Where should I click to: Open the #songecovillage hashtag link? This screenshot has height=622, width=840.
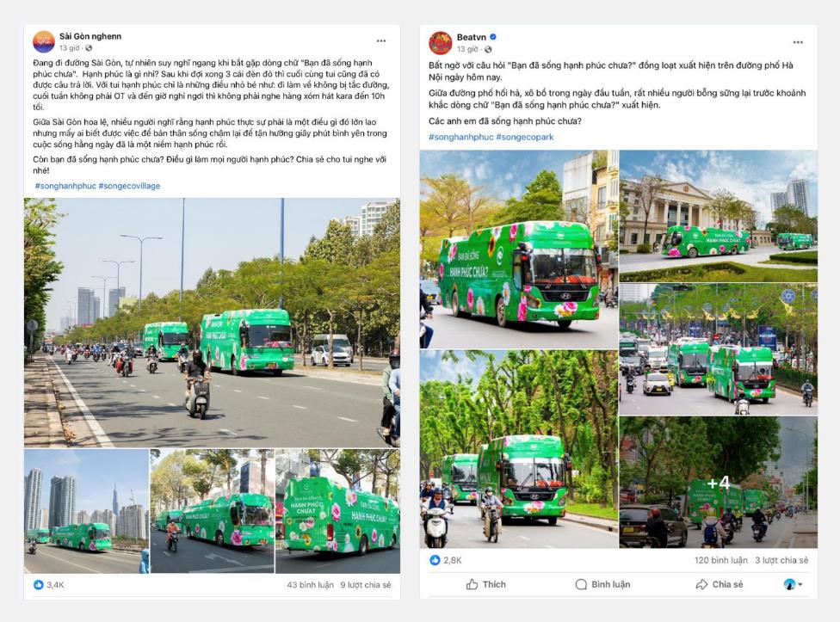coord(129,186)
